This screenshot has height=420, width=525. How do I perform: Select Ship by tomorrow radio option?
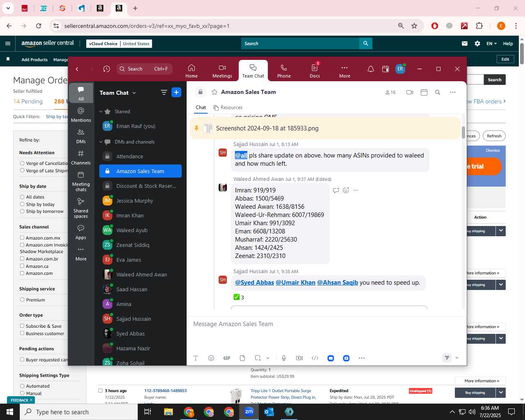click(22, 211)
